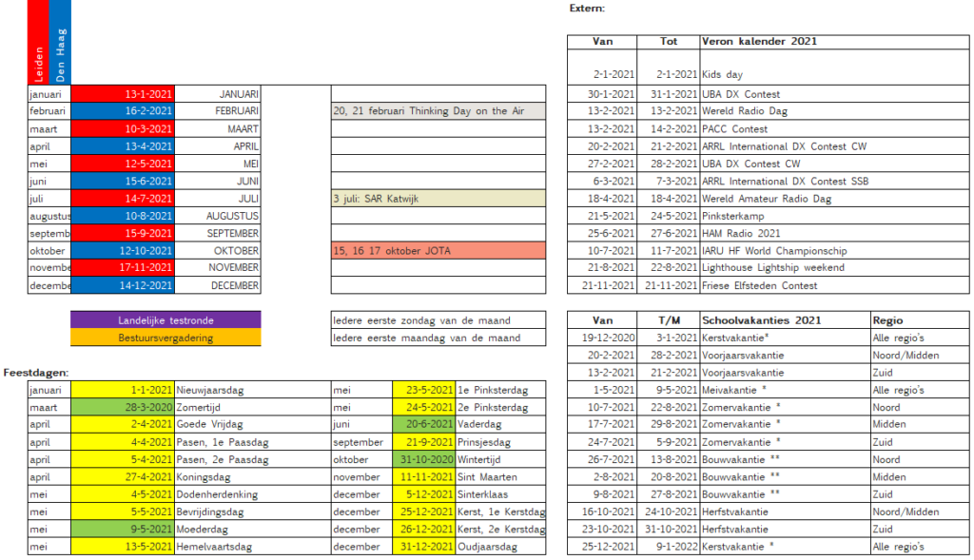Select the Koningsdag holiday cell

251,477
